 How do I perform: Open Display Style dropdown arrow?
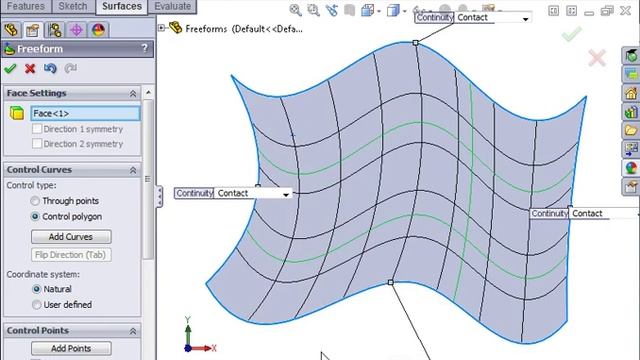[x=404, y=11]
